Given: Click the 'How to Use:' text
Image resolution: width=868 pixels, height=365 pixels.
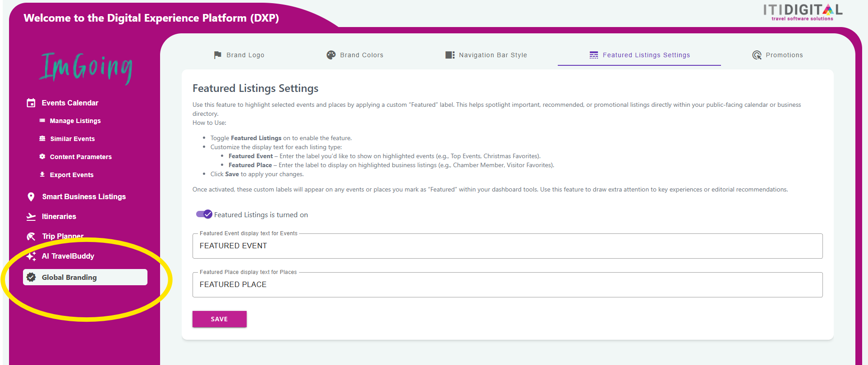Looking at the screenshot, I should point(209,123).
